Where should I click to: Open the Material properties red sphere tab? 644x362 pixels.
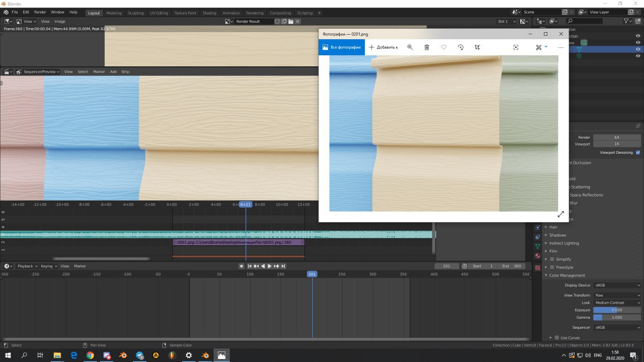(x=538, y=256)
